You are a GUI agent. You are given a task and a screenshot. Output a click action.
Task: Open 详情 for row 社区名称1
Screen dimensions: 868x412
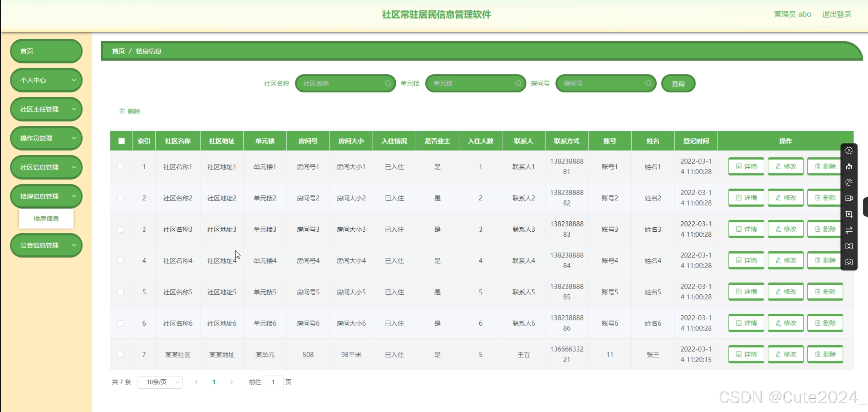pyautogui.click(x=746, y=166)
